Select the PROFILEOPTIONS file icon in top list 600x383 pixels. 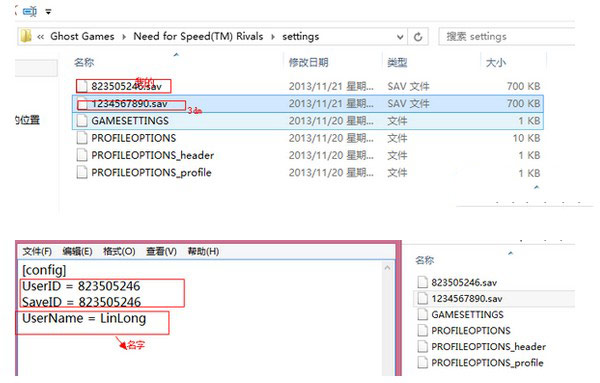tap(82, 138)
